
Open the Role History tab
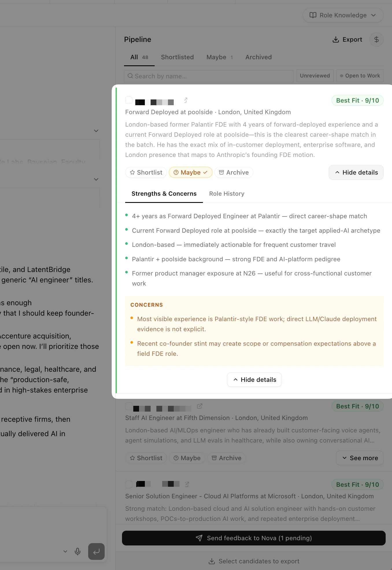click(227, 193)
